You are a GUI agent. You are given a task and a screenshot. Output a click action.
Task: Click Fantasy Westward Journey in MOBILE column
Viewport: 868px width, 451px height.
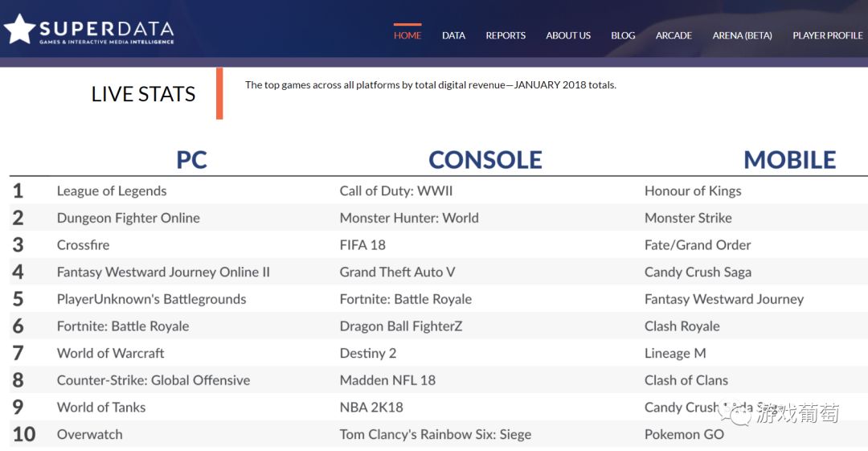point(724,299)
